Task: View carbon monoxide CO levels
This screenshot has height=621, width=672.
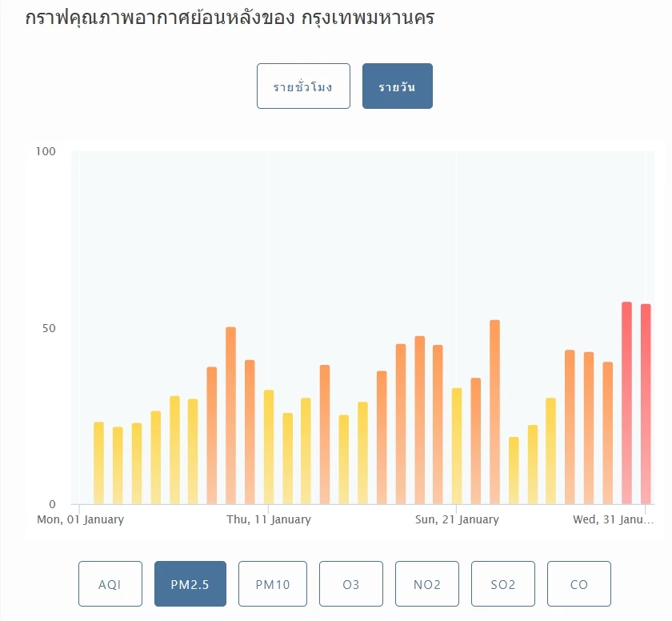Action: click(578, 583)
